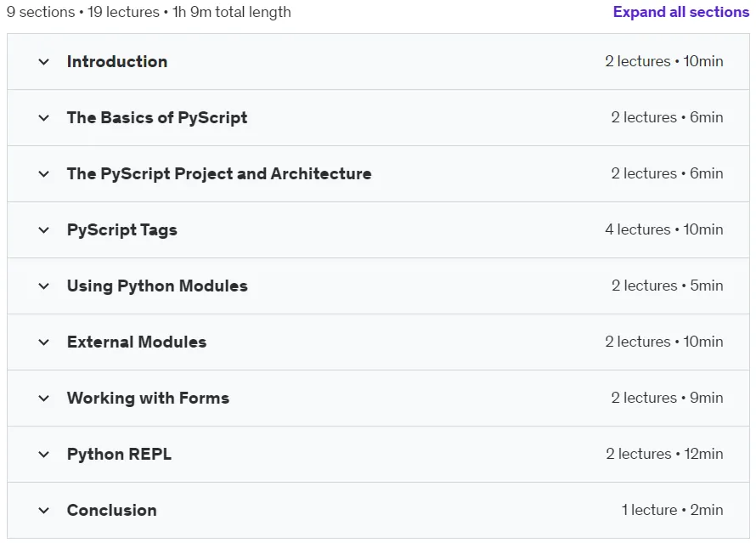The width and height of the screenshot is (756, 543).
Task: Click the Expand all sections link
Action: click(x=680, y=12)
